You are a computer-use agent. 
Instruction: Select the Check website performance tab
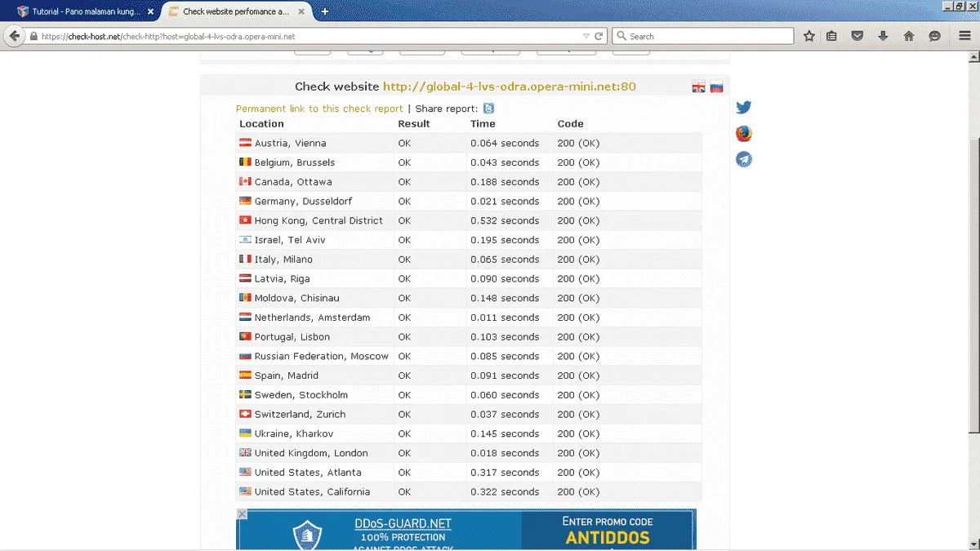[235, 11]
